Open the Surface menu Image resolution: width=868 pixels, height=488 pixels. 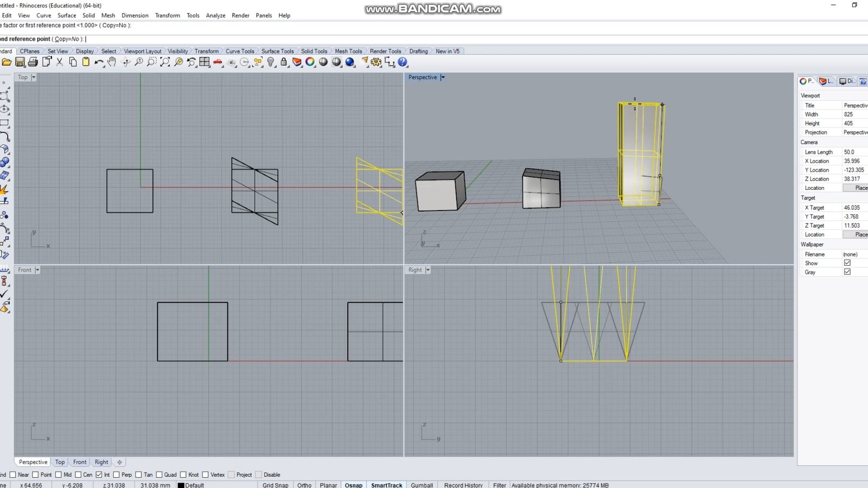[x=67, y=16]
